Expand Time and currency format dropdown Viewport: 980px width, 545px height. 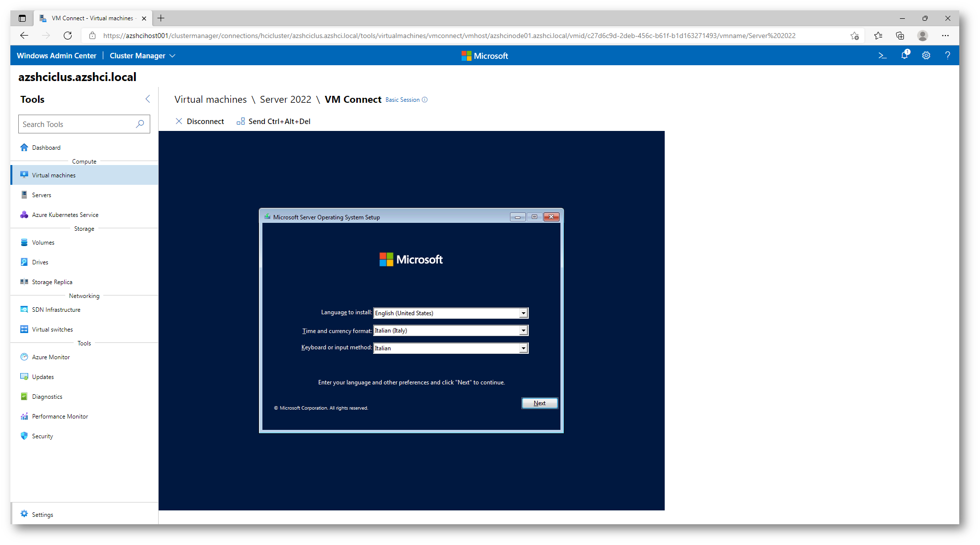tap(523, 331)
